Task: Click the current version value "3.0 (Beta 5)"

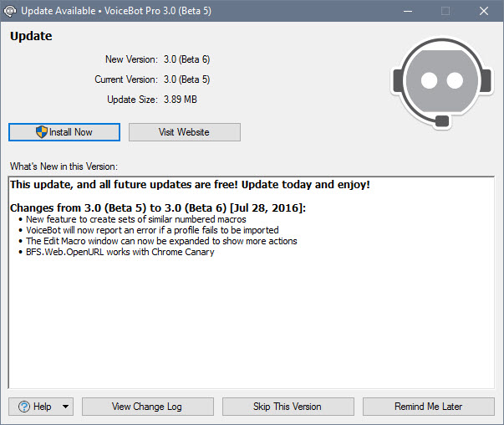Action: point(186,79)
